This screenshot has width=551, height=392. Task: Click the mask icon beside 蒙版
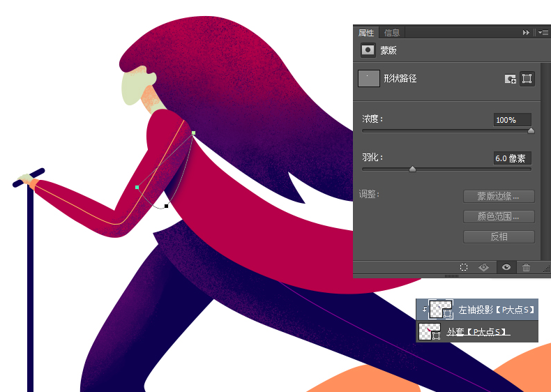point(368,50)
